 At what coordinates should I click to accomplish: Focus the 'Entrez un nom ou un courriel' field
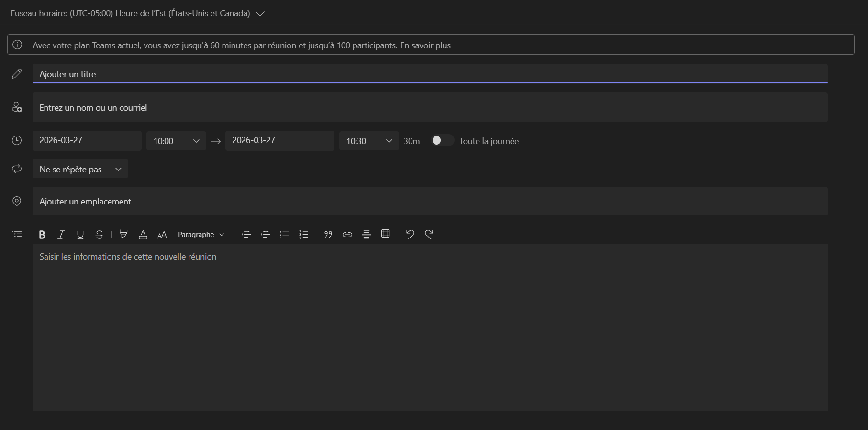pos(430,107)
